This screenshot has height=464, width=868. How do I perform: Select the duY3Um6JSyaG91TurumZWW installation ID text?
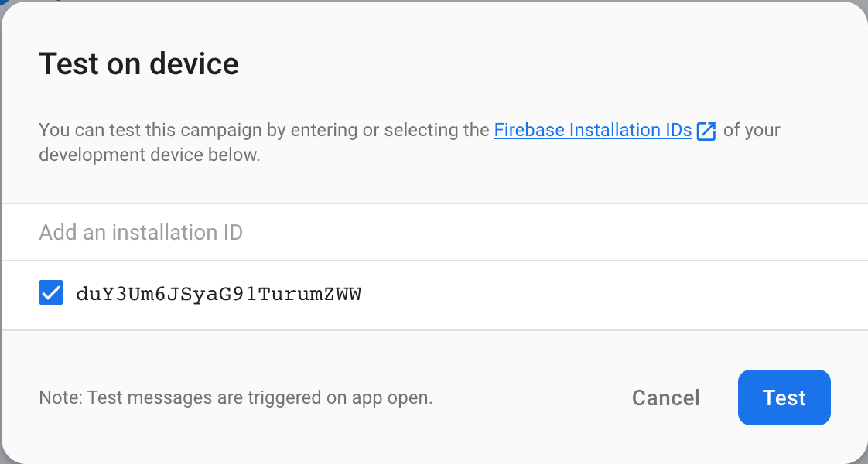point(219,295)
